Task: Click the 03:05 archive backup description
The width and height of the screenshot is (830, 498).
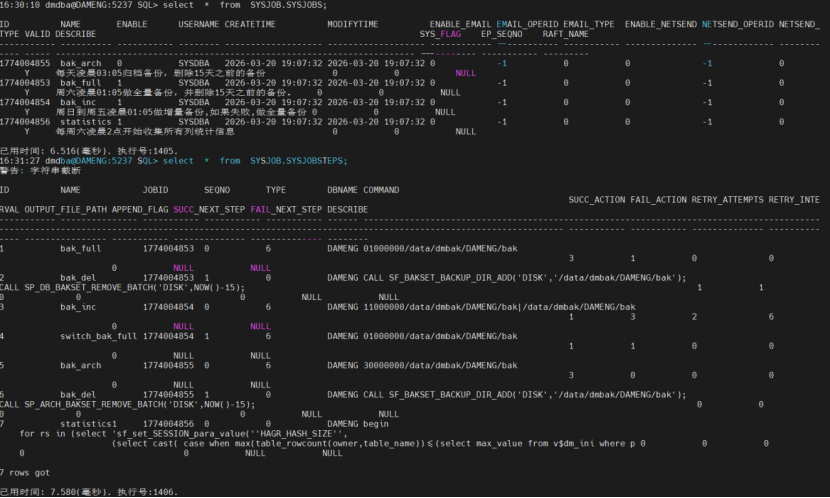Action: point(160,73)
